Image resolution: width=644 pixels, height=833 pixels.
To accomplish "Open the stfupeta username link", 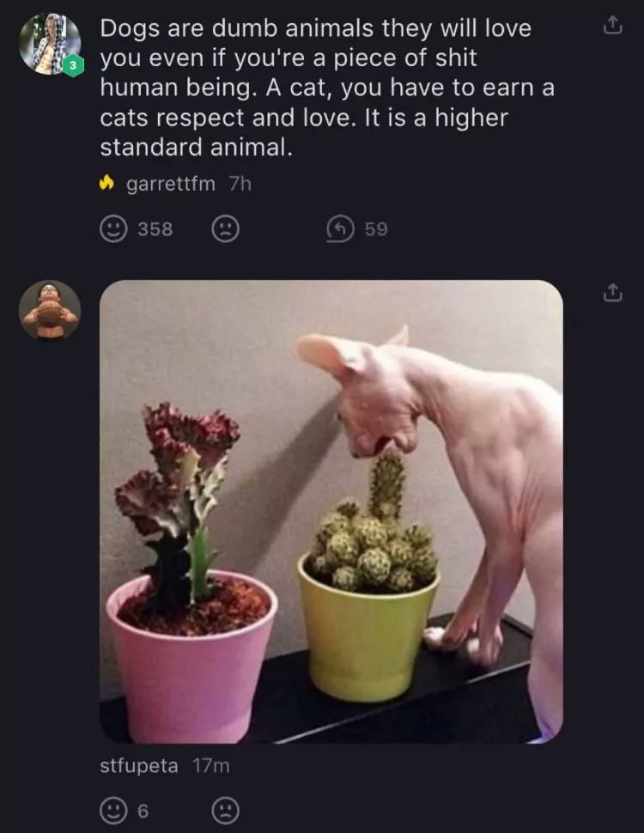I will pos(139,765).
